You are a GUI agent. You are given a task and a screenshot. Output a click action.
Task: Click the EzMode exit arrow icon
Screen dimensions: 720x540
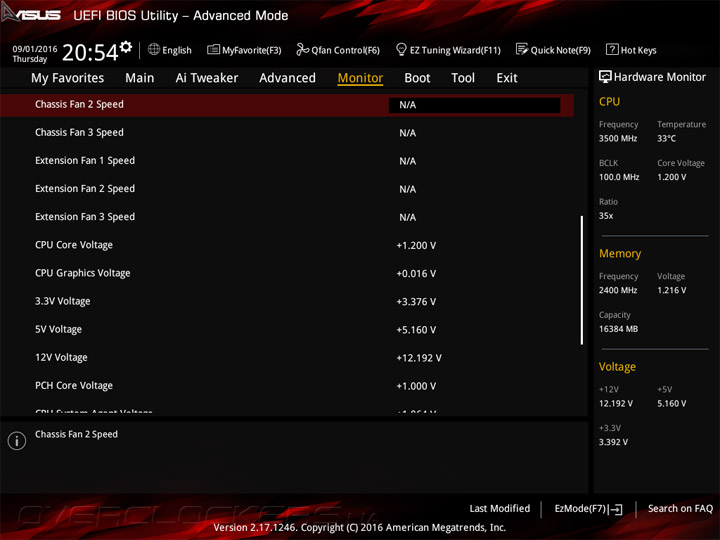coord(616,509)
